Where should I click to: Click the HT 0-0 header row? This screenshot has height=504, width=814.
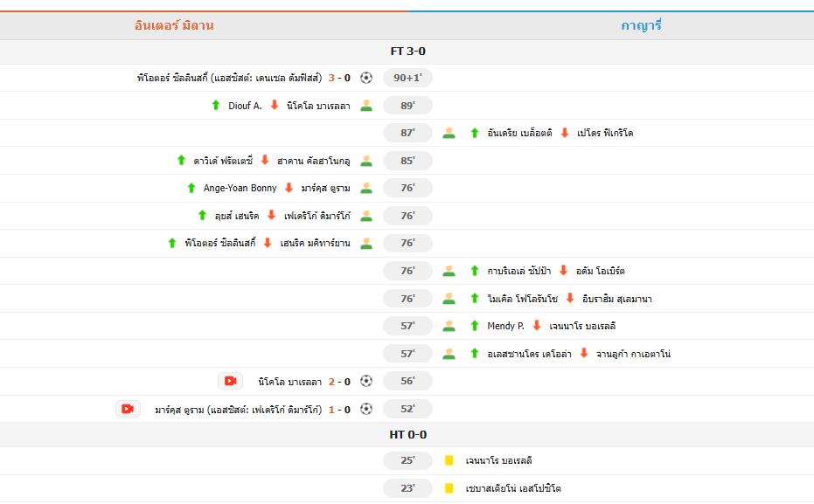[x=407, y=434]
